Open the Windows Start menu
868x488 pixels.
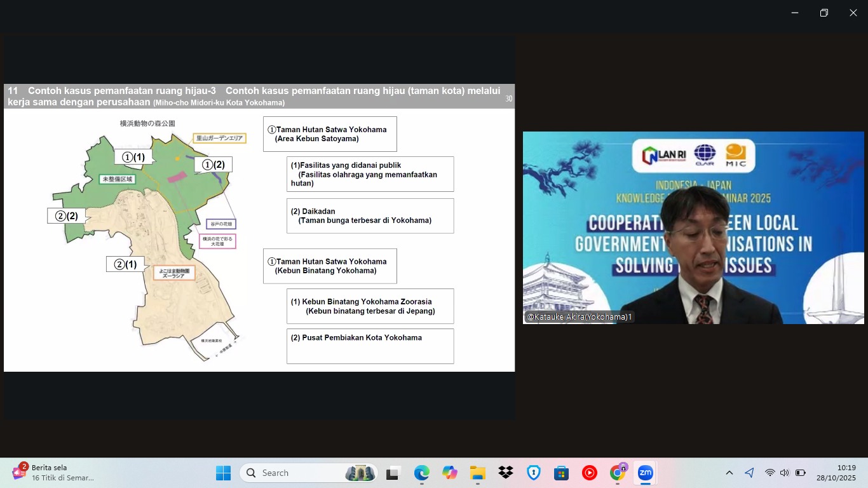223,473
